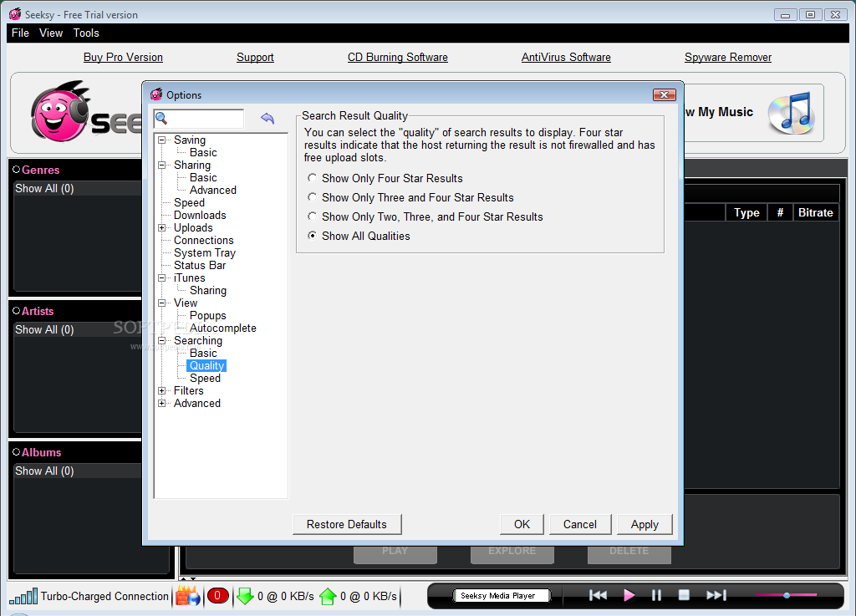
Task: Collapse the iTunes tree node
Action: [161, 278]
